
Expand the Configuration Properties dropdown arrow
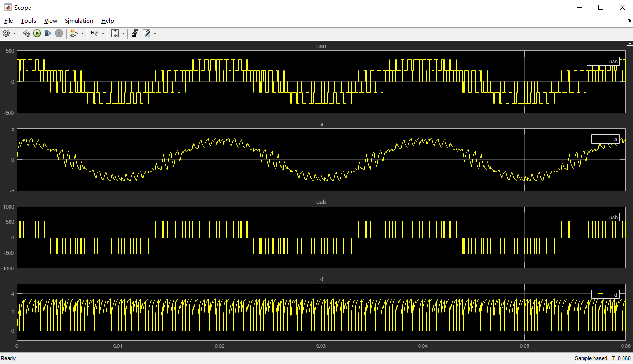(x=15, y=33)
